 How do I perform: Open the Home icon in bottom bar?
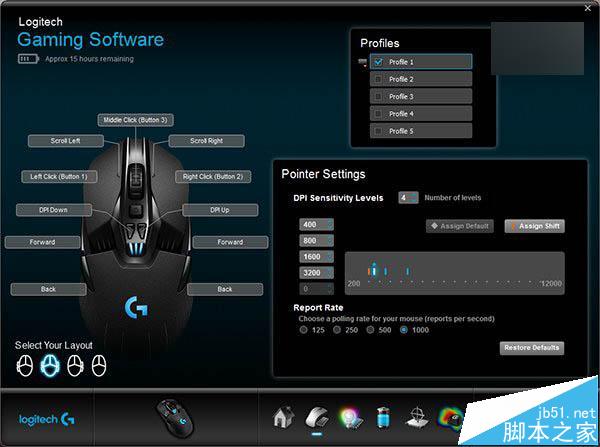tap(284, 417)
